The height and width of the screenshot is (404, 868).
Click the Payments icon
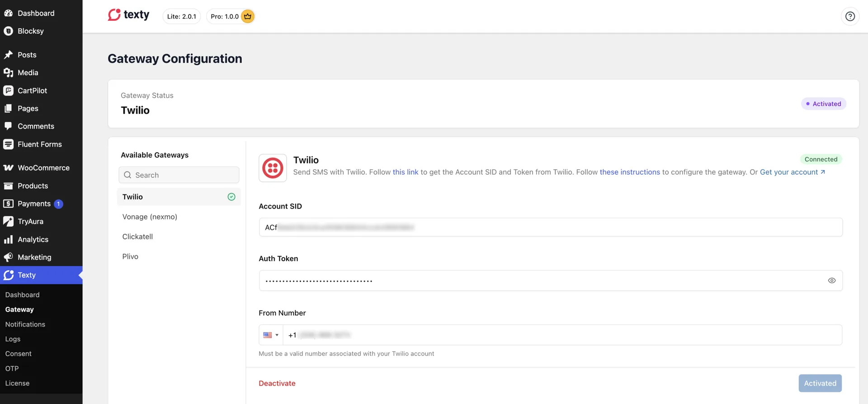[x=8, y=204]
